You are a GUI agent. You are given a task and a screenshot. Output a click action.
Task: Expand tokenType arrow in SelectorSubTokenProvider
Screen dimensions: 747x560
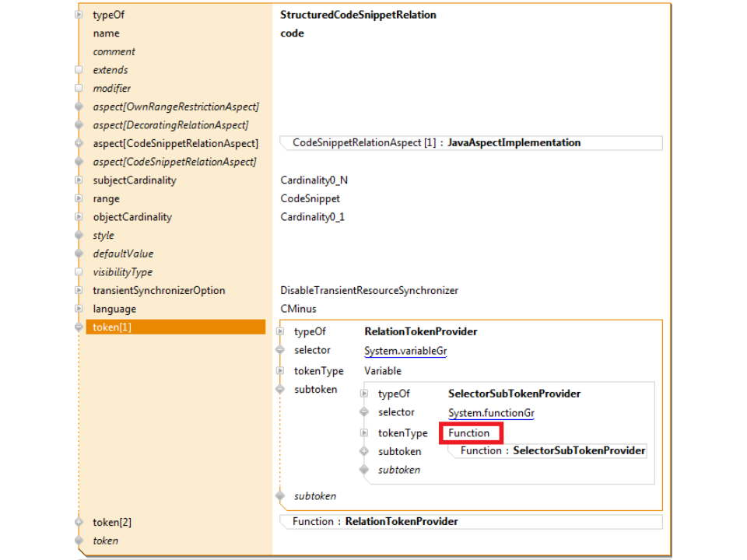coord(363,433)
